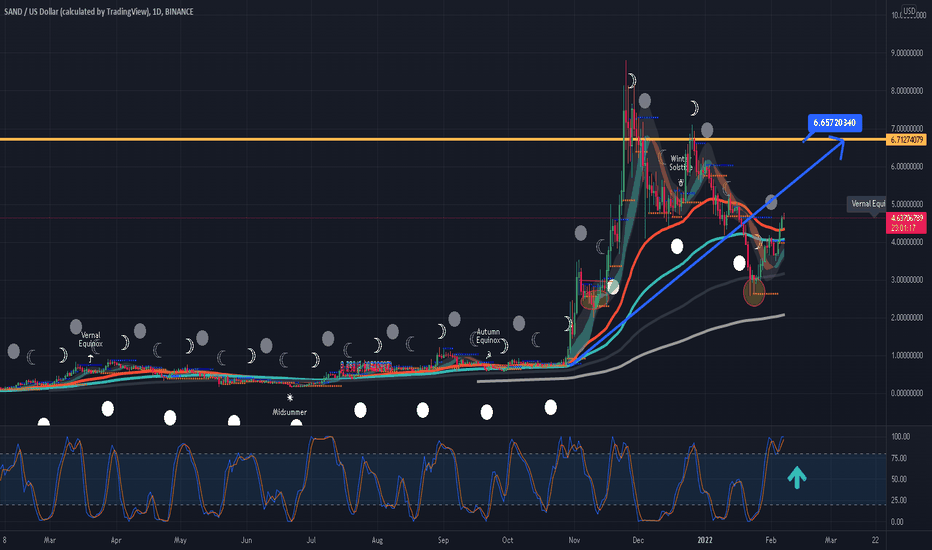The width and height of the screenshot is (932, 550).
Task: Click gray moon icon beside the current price candles
Action: click(770, 202)
